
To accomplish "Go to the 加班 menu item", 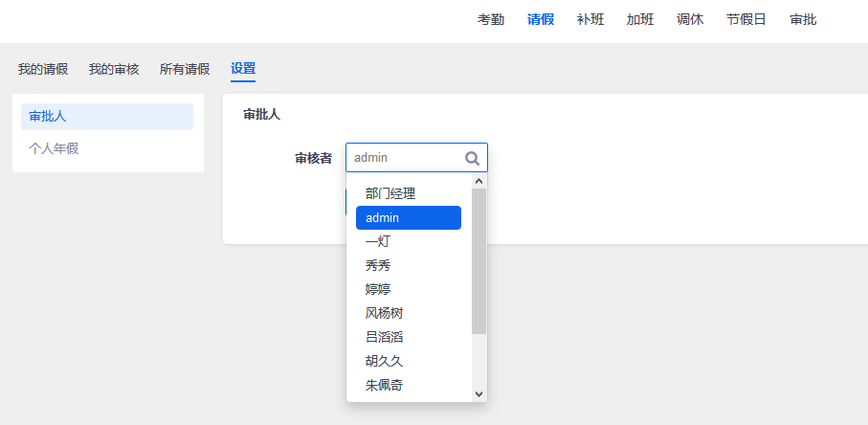I will [x=640, y=20].
